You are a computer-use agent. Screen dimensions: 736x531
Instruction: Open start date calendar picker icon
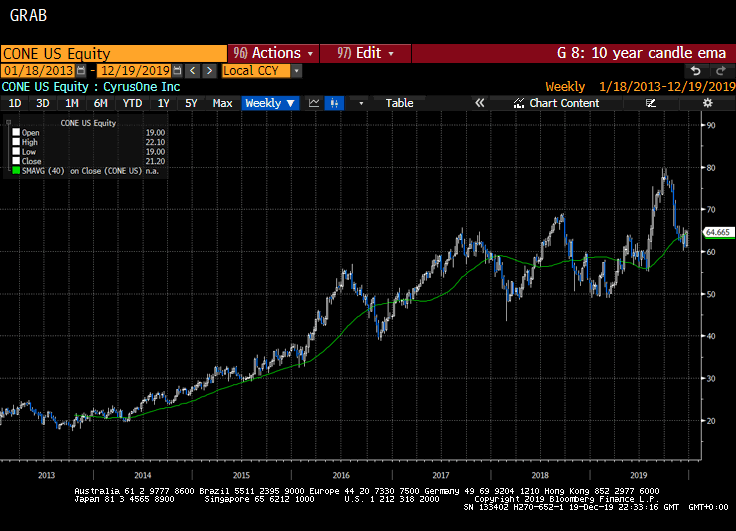(x=81, y=71)
